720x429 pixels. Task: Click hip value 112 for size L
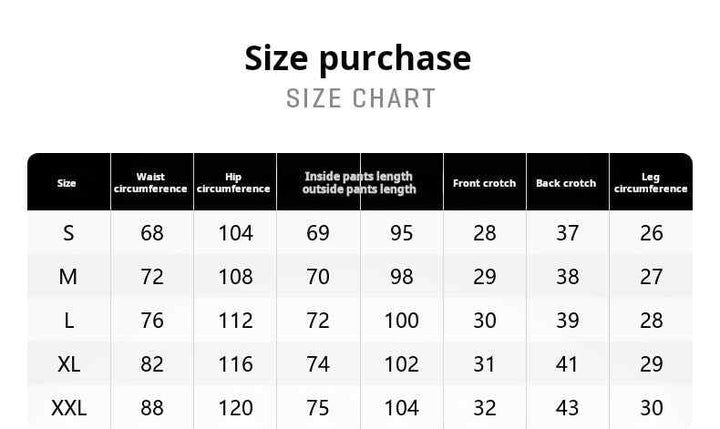(x=236, y=321)
